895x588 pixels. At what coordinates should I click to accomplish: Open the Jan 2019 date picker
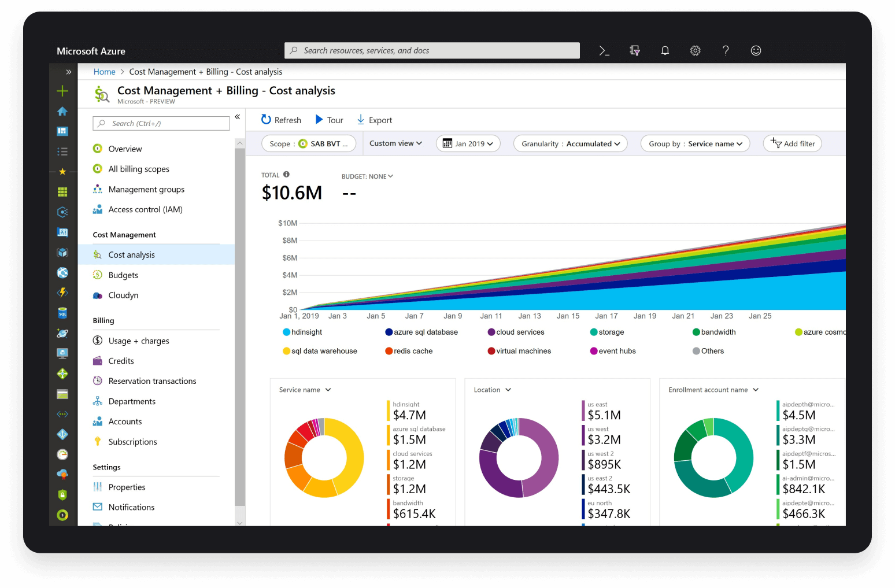point(468,144)
